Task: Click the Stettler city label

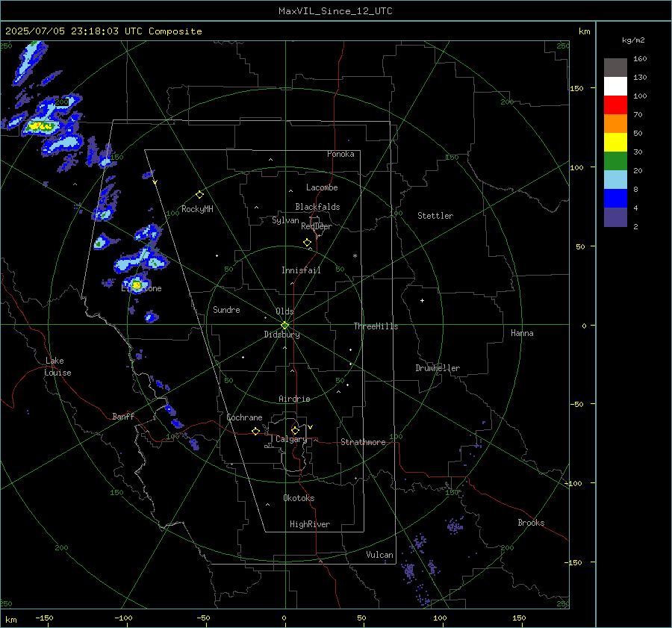Action: [x=435, y=216]
